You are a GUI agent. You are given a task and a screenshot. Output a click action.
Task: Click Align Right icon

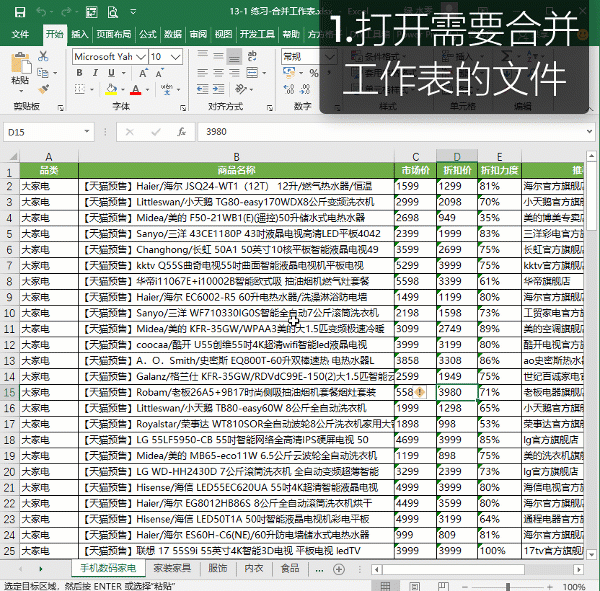pos(234,73)
